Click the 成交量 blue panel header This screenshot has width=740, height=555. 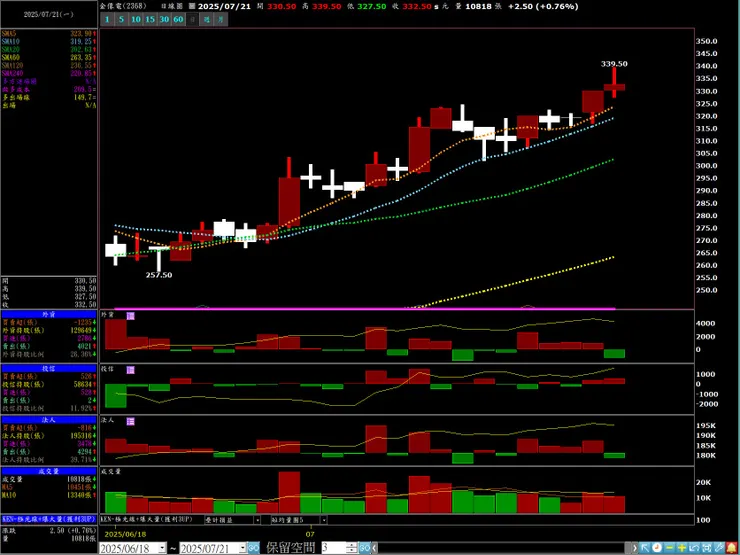[49, 471]
